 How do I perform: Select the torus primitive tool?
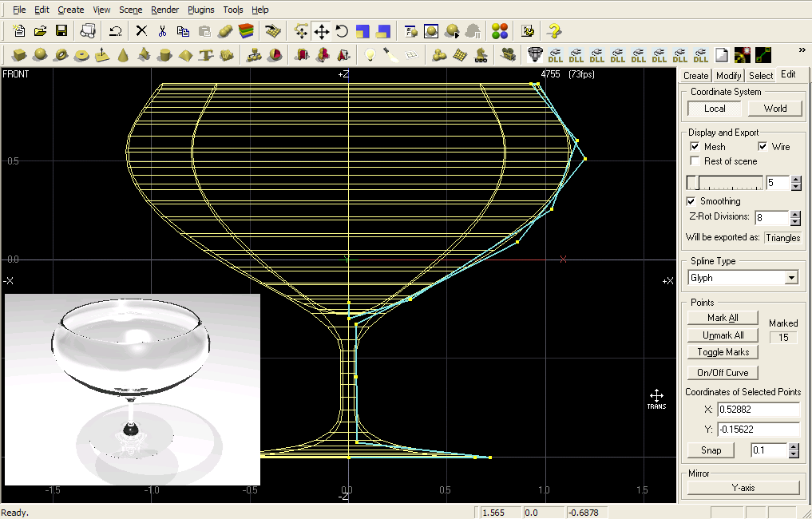pyautogui.click(x=61, y=55)
